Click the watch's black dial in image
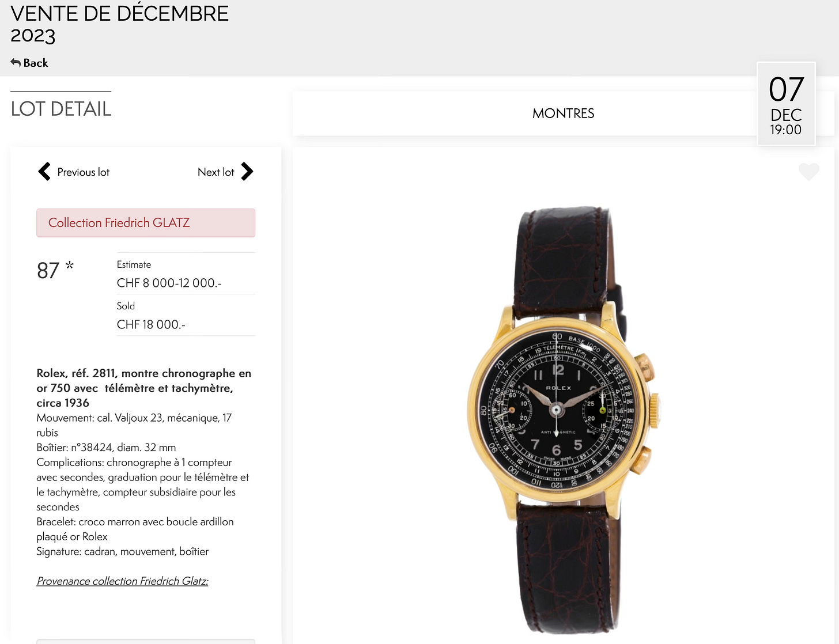This screenshot has width=839, height=644. [556, 410]
